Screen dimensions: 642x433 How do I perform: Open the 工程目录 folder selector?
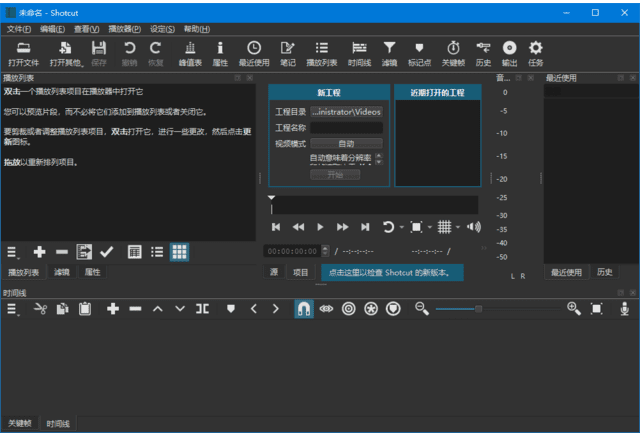(x=346, y=112)
